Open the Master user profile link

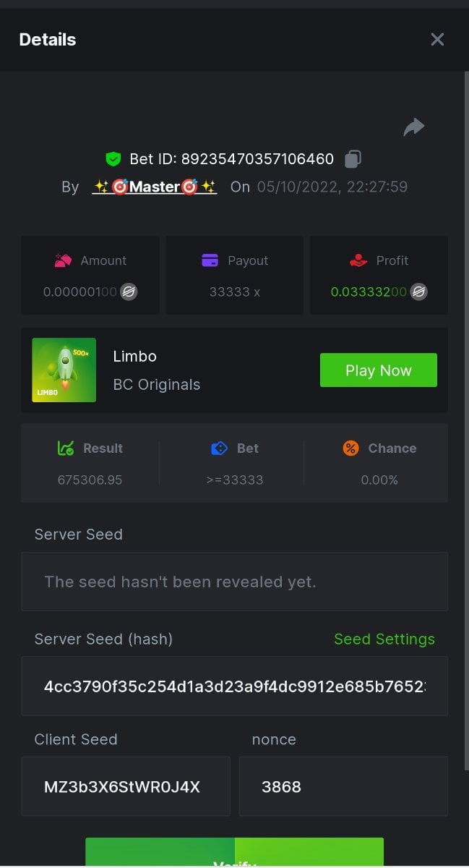coord(155,187)
